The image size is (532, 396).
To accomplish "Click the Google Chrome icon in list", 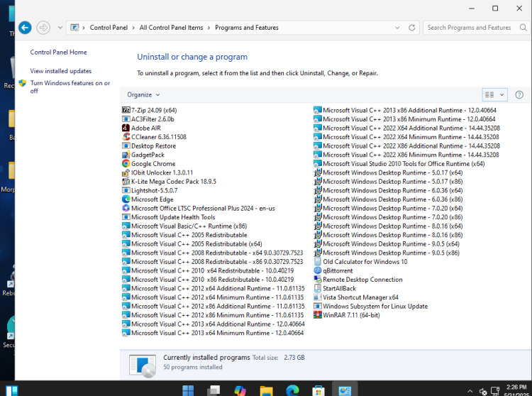I will pyautogui.click(x=126, y=163).
